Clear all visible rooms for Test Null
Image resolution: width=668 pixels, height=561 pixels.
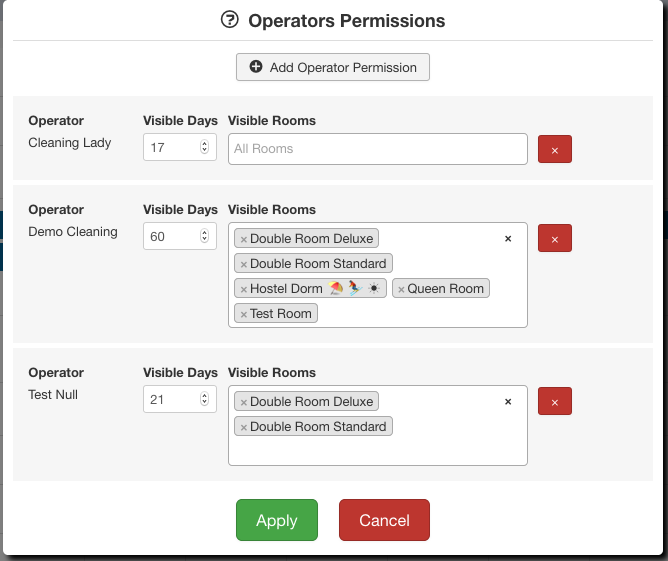click(x=508, y=401)
